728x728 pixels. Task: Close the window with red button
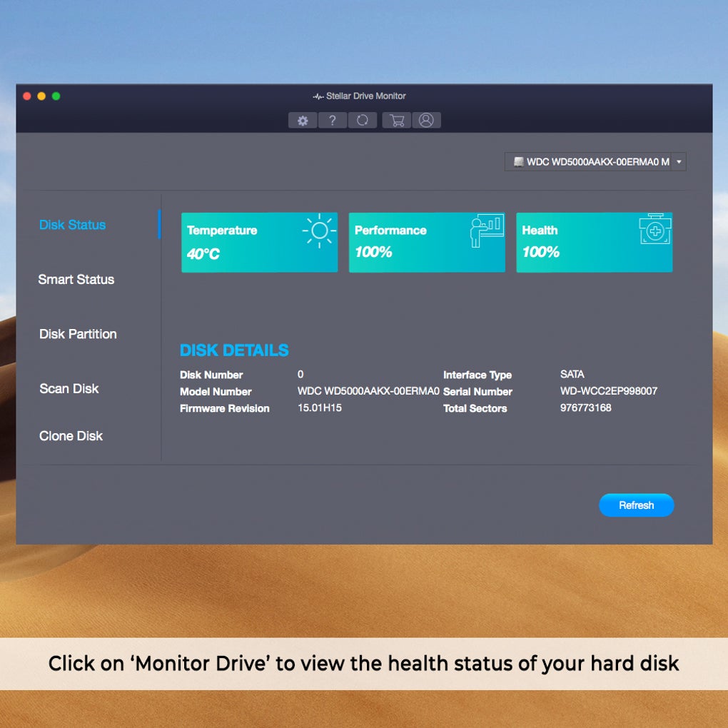click(x=27, y=96)
